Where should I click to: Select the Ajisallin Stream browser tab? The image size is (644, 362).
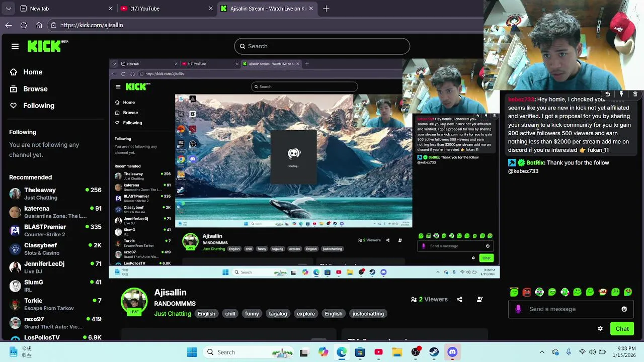pos(267,9)
